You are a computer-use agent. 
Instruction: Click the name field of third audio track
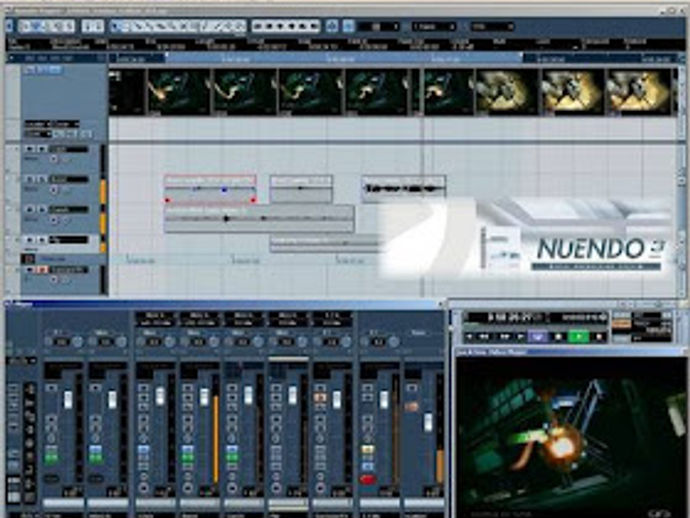click(69, 209)
